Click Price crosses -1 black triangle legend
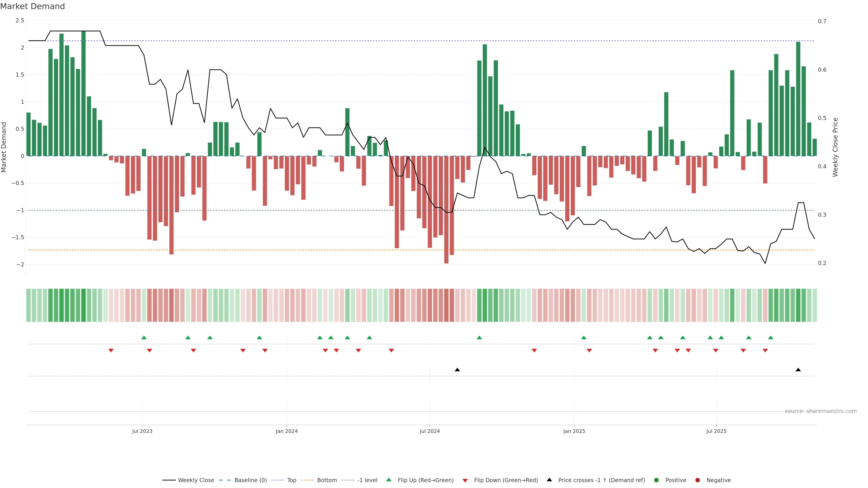 click(550, 480)
